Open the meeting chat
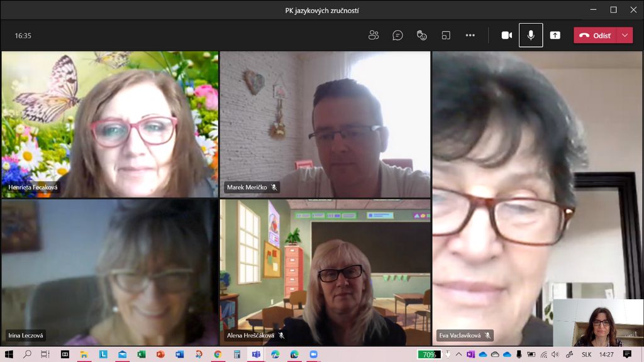Image resolution: width=644 pixels, height=362 pixels. 397,35
